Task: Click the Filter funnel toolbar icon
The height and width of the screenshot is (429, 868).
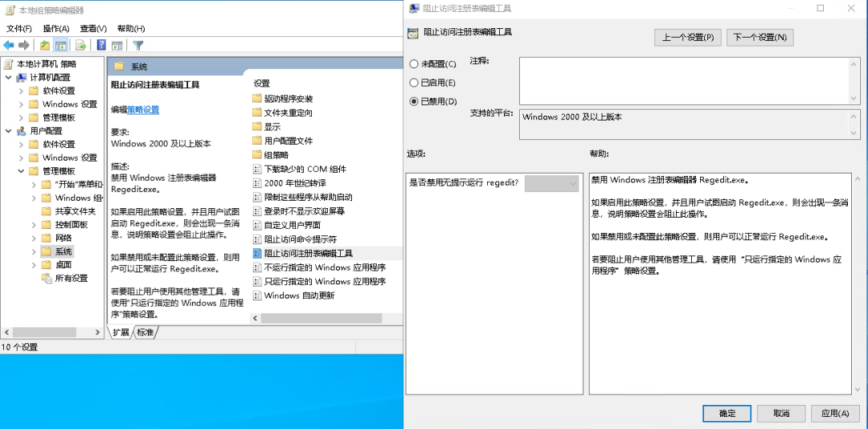Action: pos(138,45)
